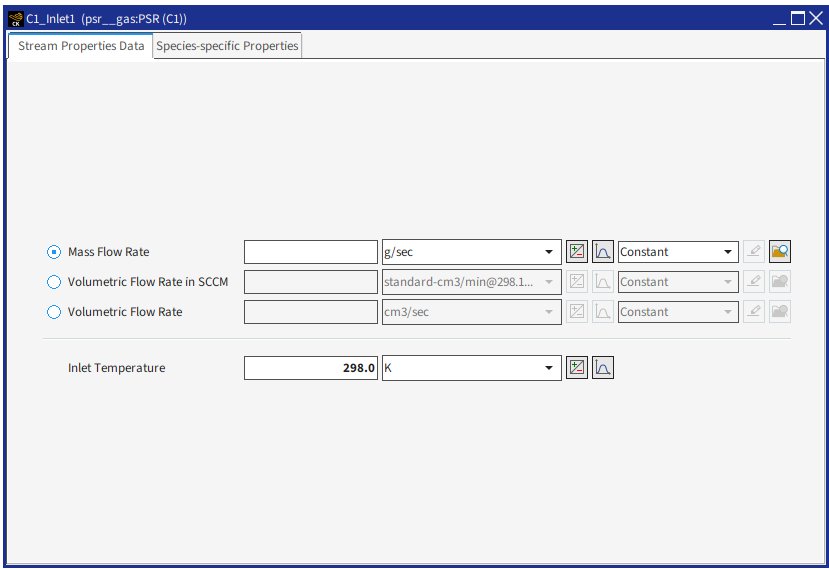Click folder browse icon in SCCM row
The image size is (829, 569).
pyautogui.click(x=780, y=282)
